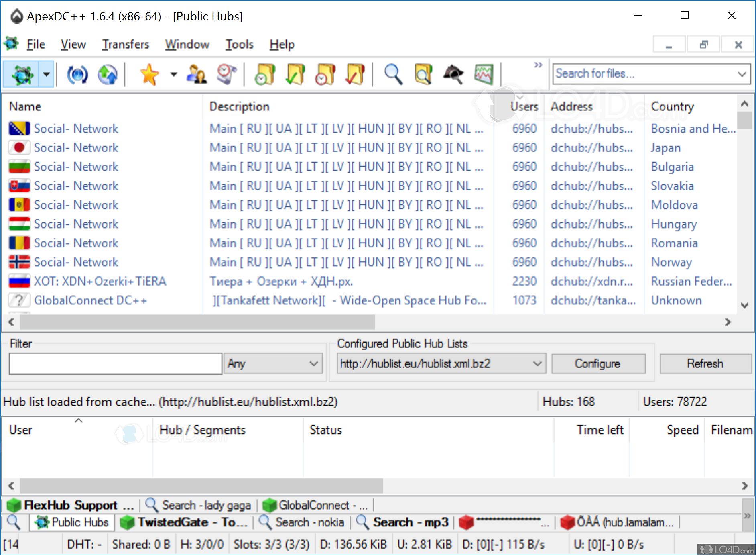Switch to GlobalConnect tab
This screenshot has height=555, width=756.
(x=315, y=505)
